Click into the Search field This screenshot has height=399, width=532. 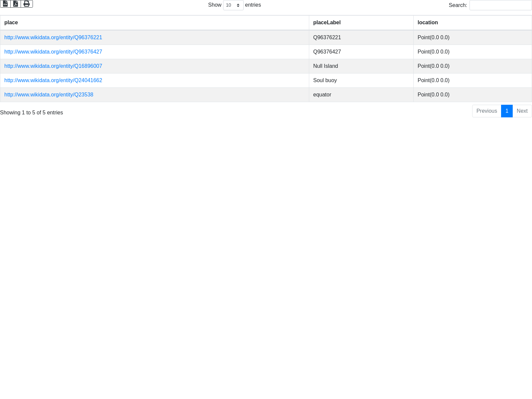pyautogui.click(x=500, y=5)
